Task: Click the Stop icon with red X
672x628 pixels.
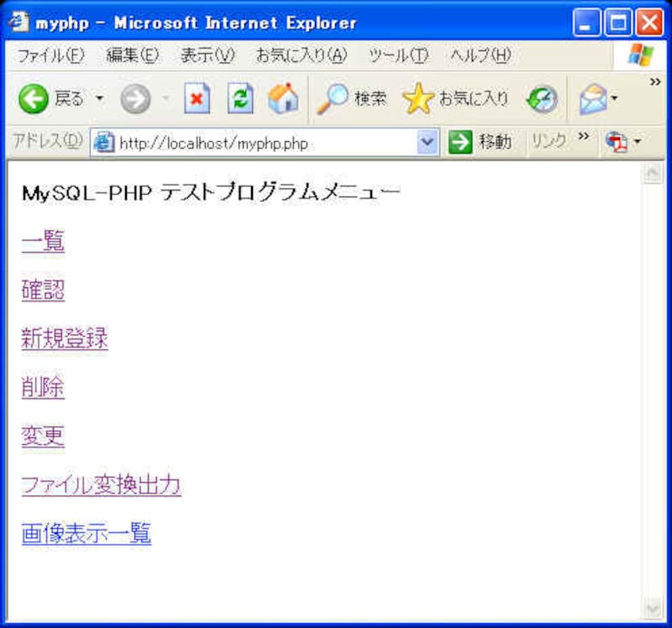Action: [197, 98]
